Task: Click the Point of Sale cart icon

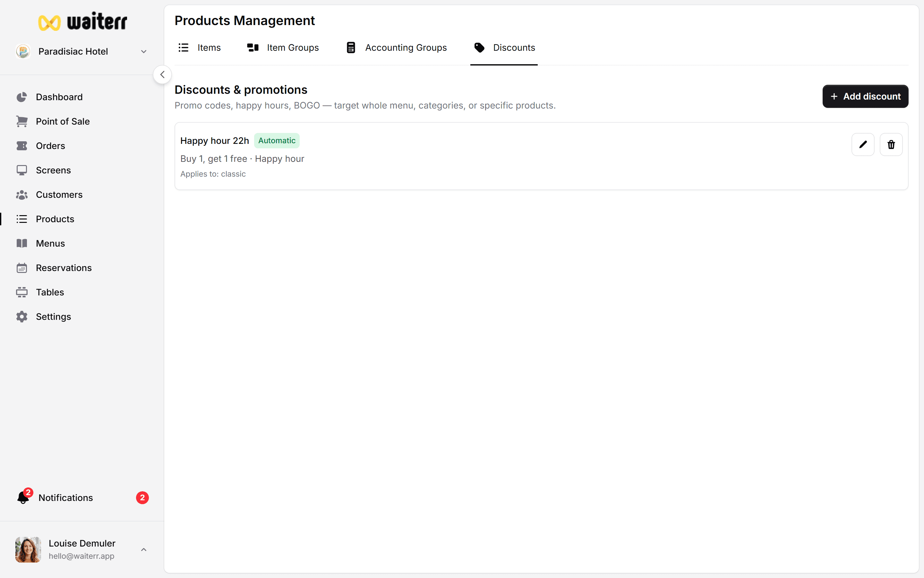Action: pos(22,122)
